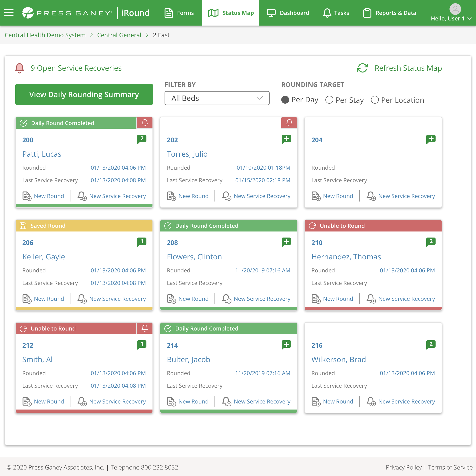Start New Service Recovery for room 202
This screenshot has height=476, width=476.
pos(256,196)
